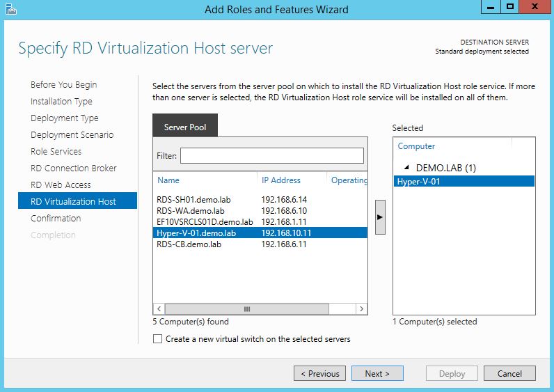Image resolution: width=554 pixels, height=392 pixels.
Task: Enable Create a new virtual switch checkbox
Action: (158, 339)
